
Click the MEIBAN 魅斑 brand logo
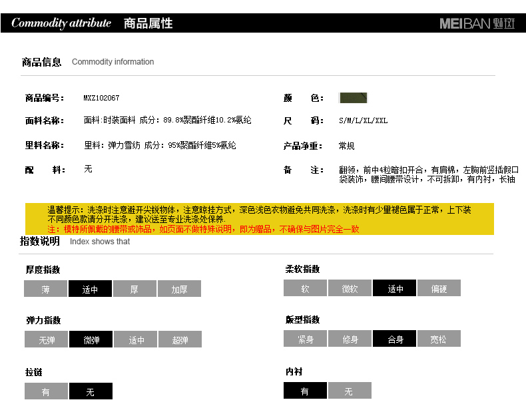point(477,23)
